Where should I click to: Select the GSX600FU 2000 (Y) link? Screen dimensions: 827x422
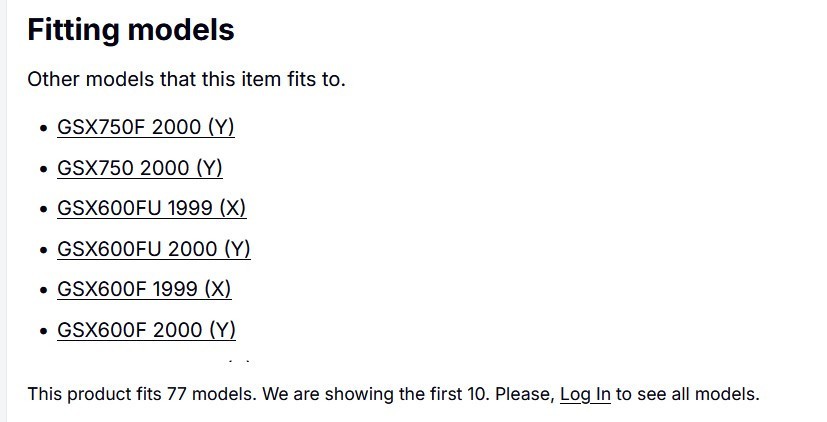[153, 248]
